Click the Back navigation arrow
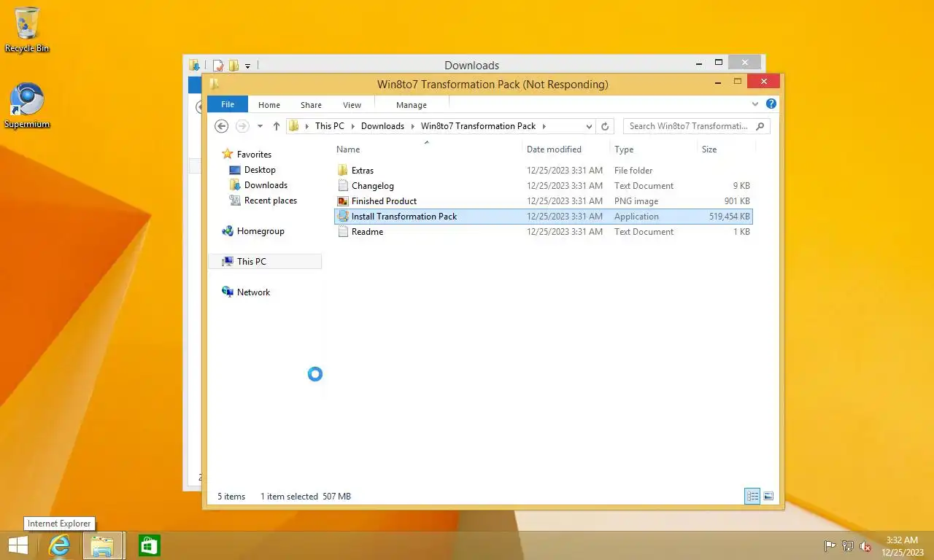This screenshot has width=934, height=560. pyautogui.click(x=222, y=126)
